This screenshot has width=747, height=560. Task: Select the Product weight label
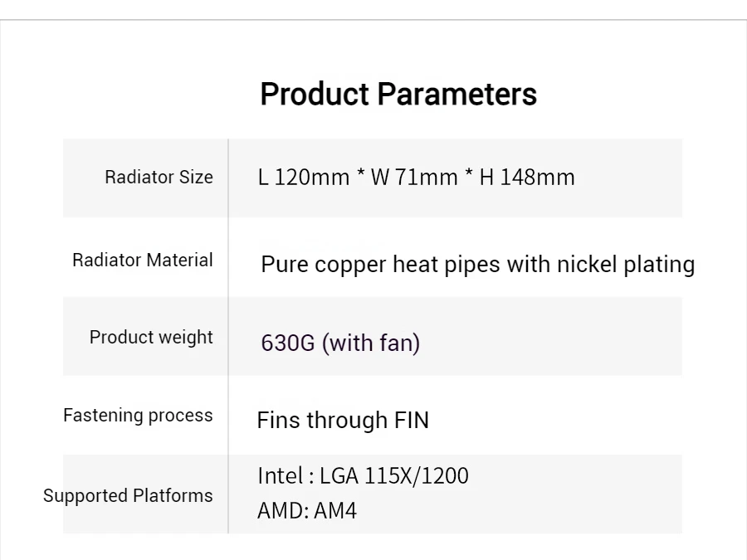151,337
